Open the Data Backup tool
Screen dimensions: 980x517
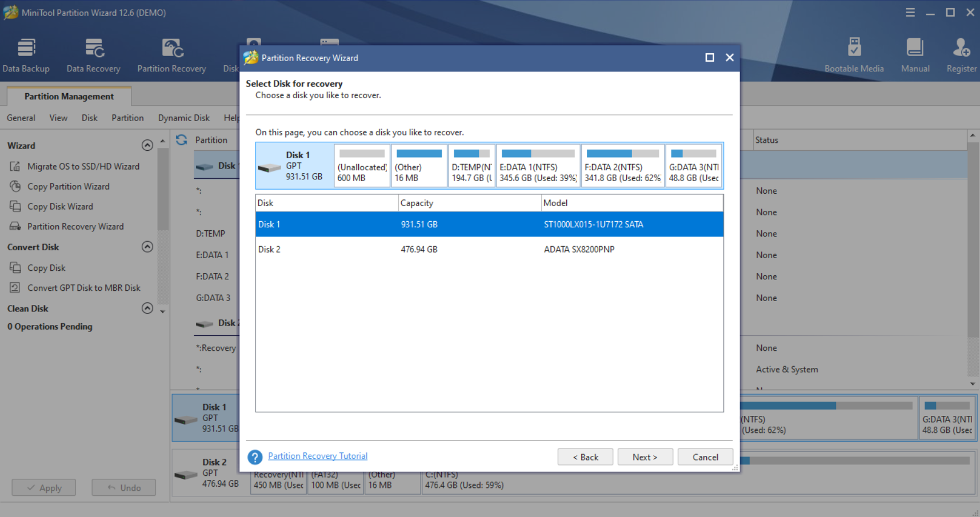(26, 55)
